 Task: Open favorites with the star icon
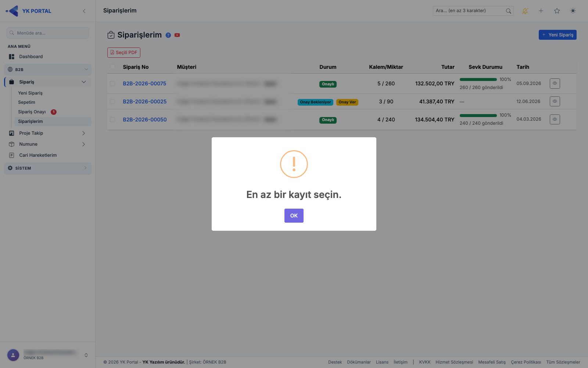[557, 11]
